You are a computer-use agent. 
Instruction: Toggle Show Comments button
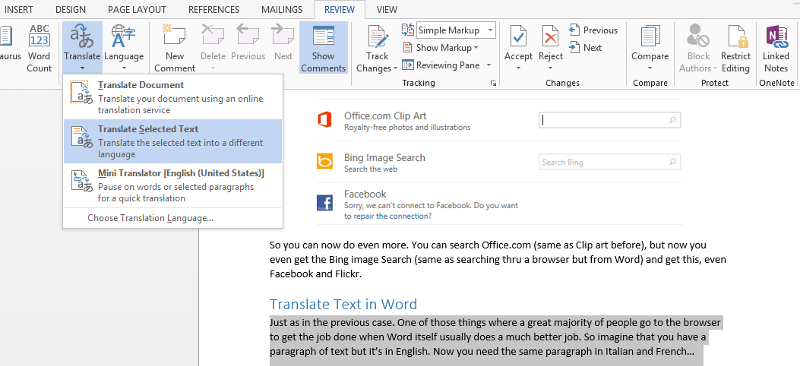pos(323,48)
